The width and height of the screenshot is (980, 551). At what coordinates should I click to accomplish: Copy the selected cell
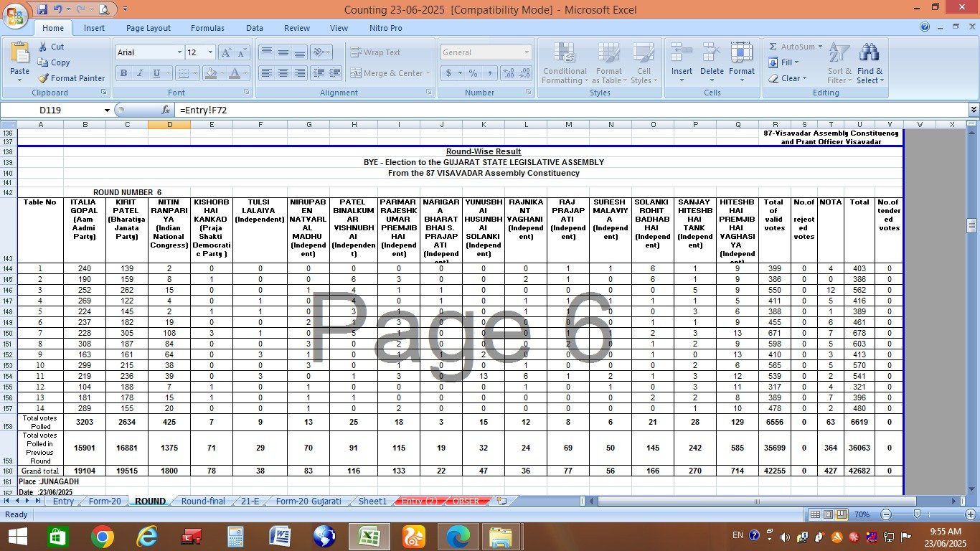tap(54, 62)
